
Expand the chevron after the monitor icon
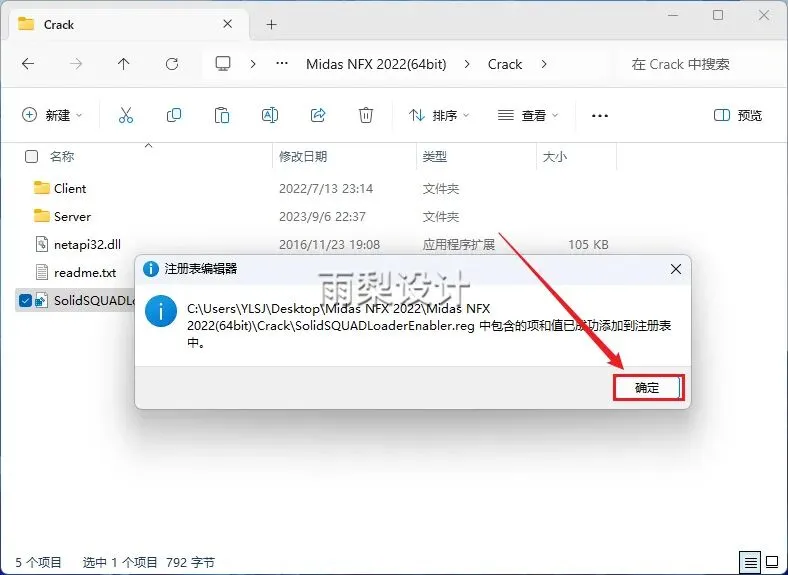click(253, 64)
